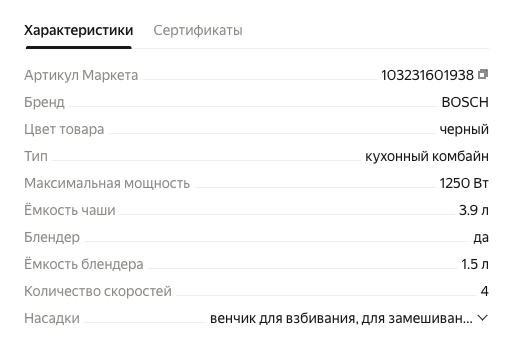The width and height of the screenshot is (513, 362).
Task: Click the кухонный комбайн type value
Action: click(x=427, y=156)
